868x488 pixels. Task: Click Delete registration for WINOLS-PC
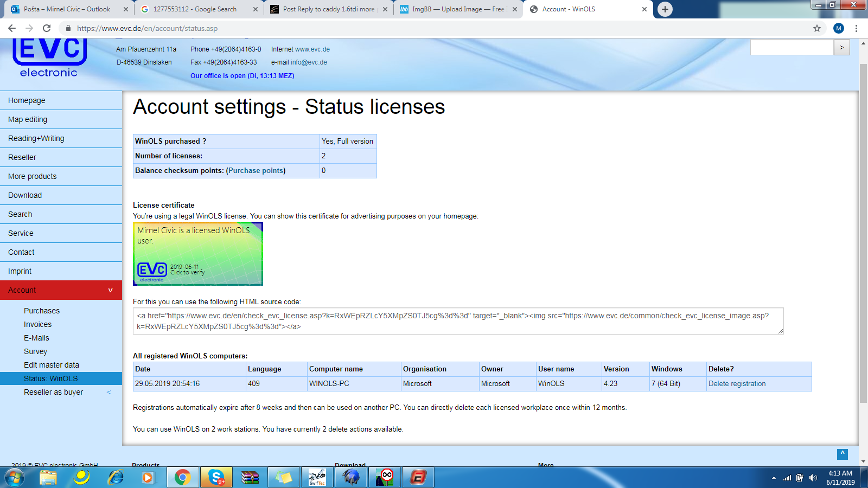point(737,383)
